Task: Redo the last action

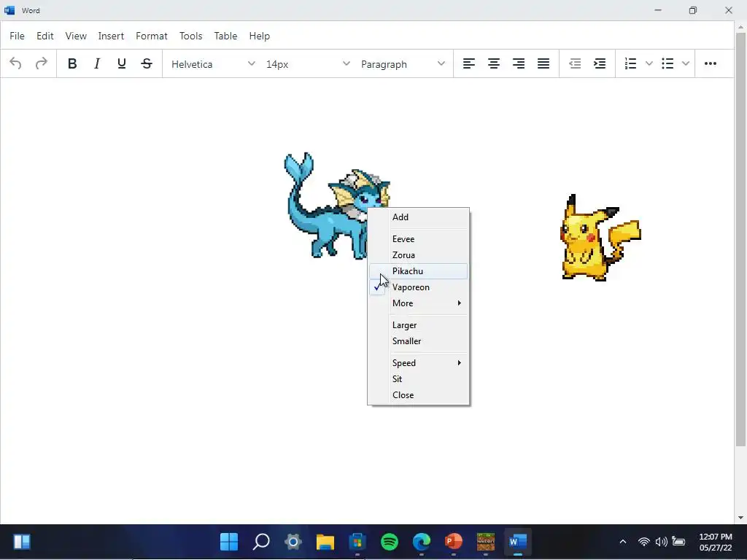Action: 42,63
